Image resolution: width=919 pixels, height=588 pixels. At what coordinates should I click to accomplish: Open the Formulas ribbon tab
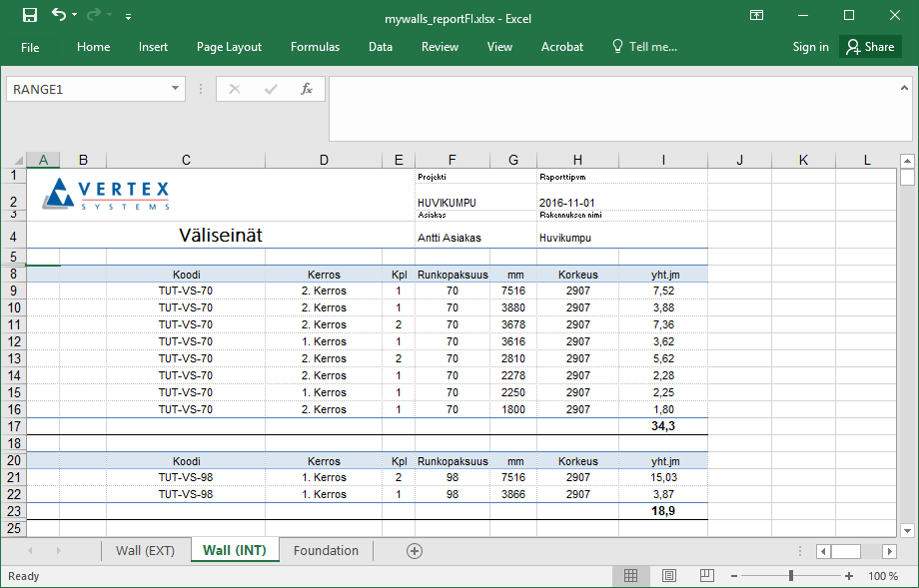point(315,47)
